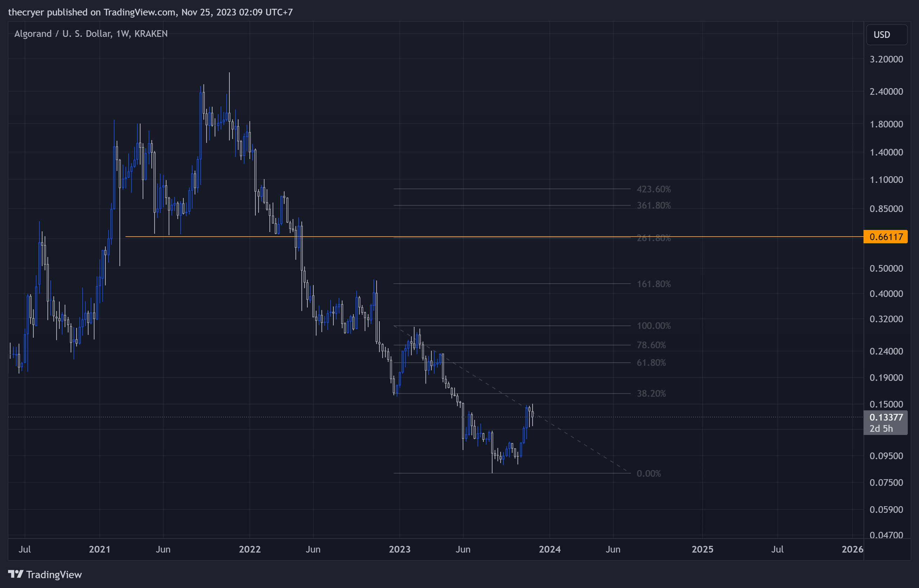This screenshot has width=919, height=588.
Task: Click the 61.80% Fibonacci level label
Action: click(x=651, y=363)
